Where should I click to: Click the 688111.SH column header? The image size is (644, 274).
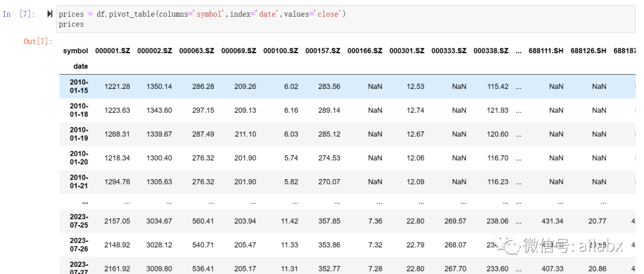point(546,51)
